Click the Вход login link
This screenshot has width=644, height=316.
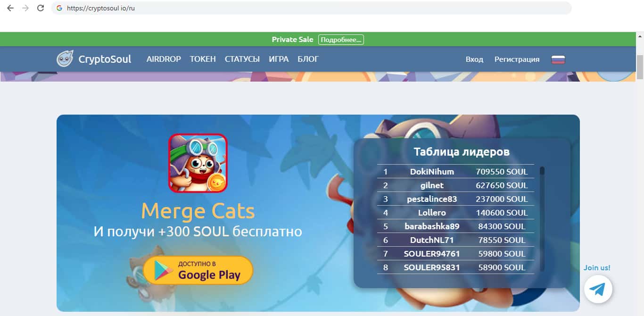pyautogui.click(x=474, y=59)
